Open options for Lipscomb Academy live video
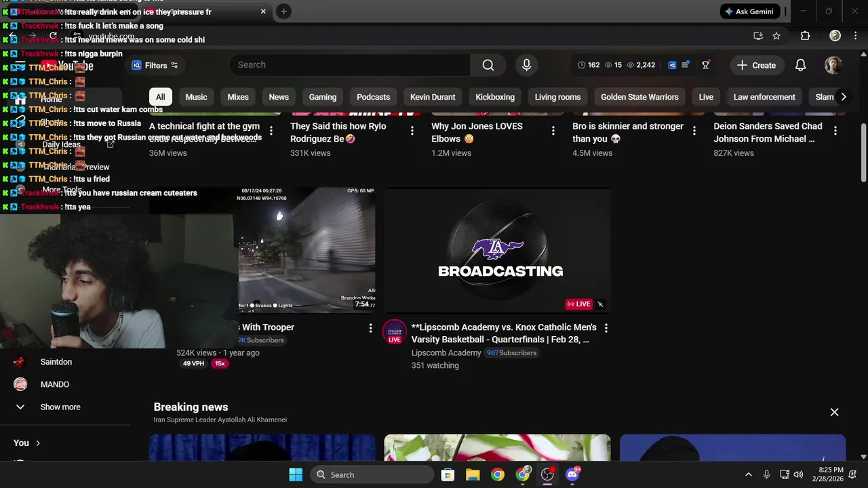The width and height of the screenshot is (868, 488). (x=606, y=328)
